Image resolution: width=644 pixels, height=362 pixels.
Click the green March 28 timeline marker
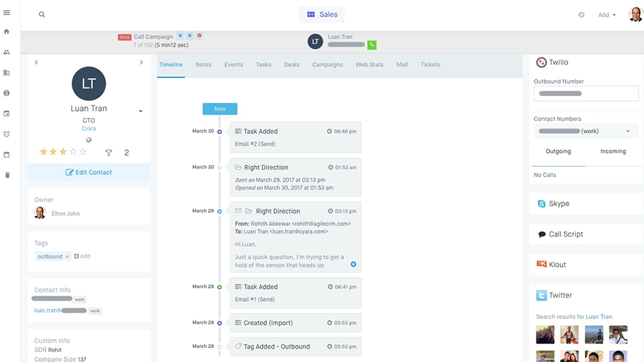pos(219,287)
